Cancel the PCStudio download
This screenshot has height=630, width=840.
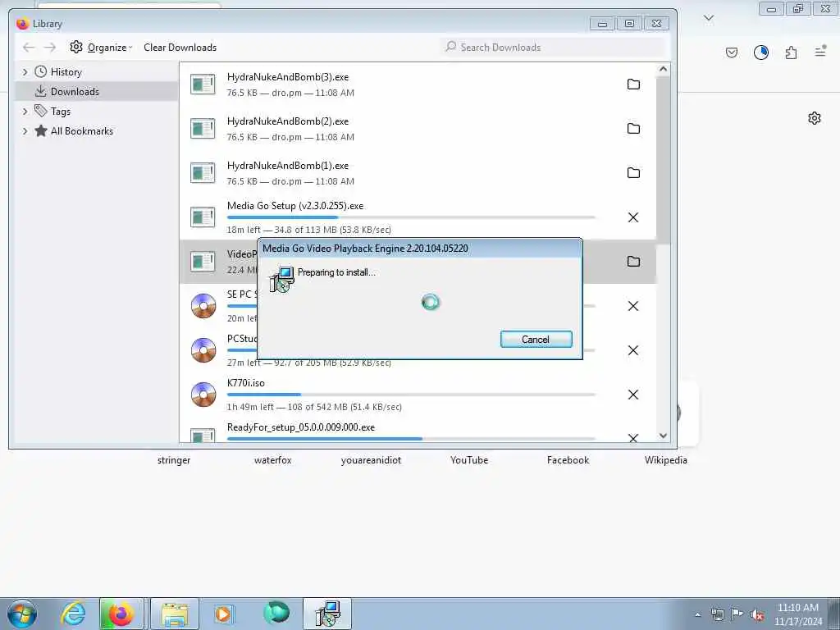(x=633, y=350)
